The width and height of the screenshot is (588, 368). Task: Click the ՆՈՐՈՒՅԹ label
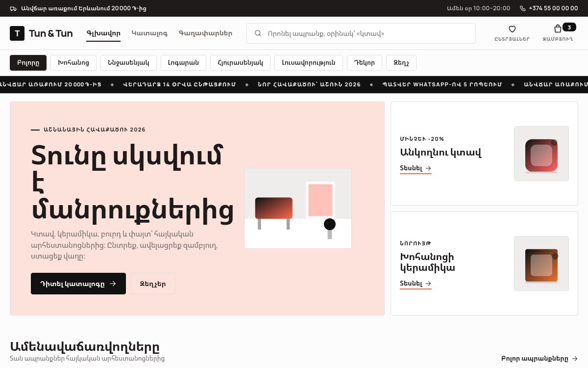[x=416, y=243]
